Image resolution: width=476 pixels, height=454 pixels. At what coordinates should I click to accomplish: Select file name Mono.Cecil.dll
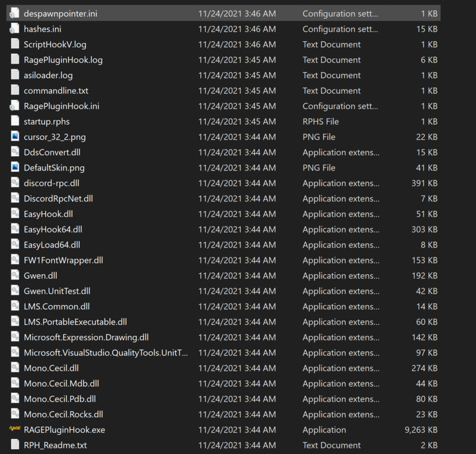pos(51,368)
